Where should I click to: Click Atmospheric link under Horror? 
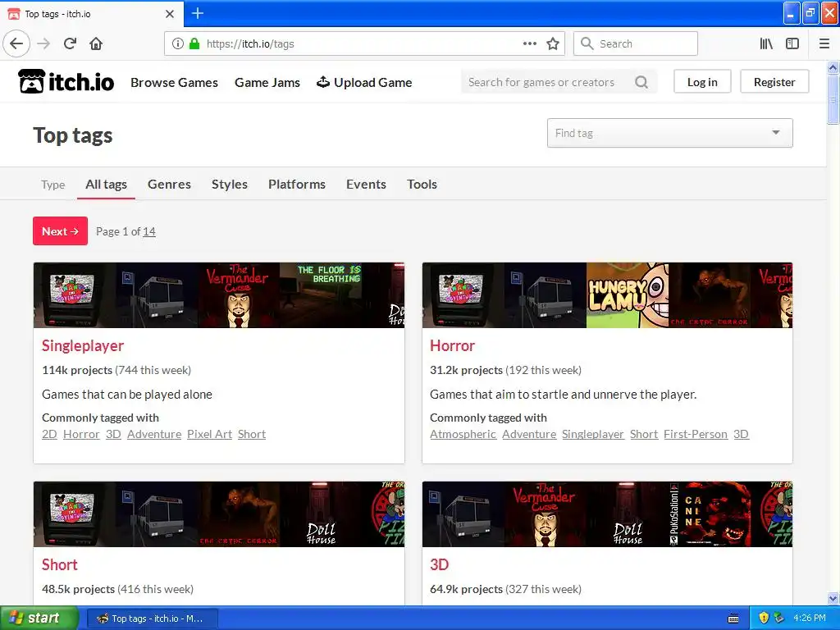coord(463,434)
